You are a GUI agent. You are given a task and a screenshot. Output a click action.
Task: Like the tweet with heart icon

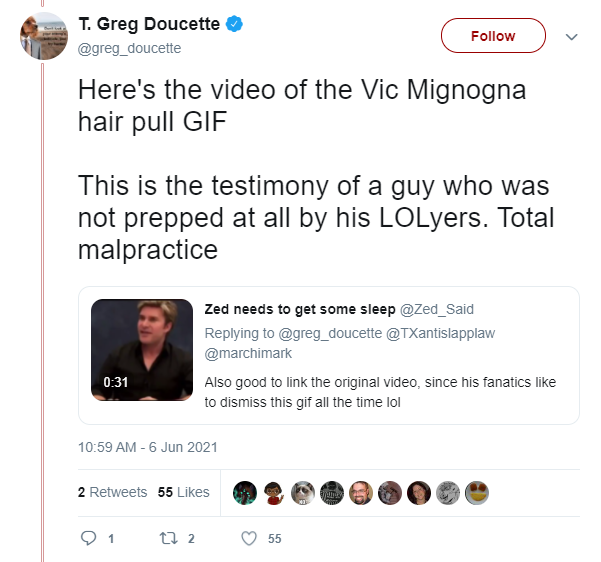coord(249,538)
